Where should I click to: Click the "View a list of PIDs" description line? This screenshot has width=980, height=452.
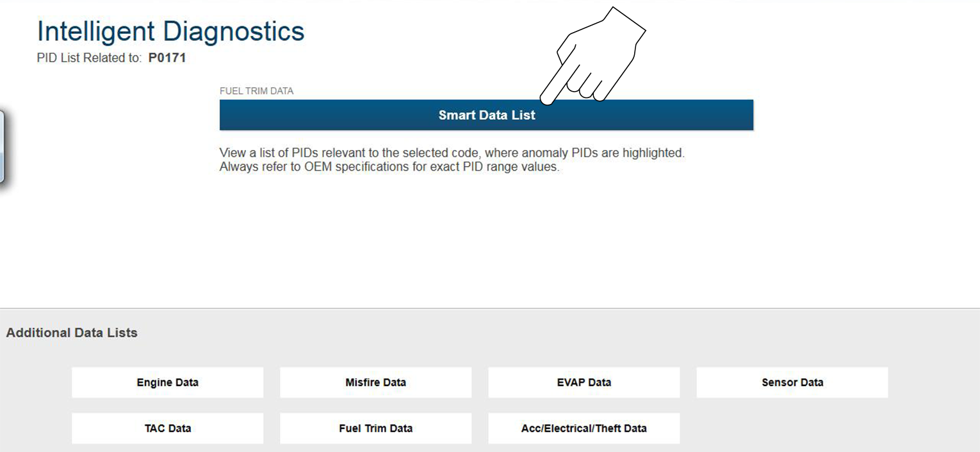point(452,153)
